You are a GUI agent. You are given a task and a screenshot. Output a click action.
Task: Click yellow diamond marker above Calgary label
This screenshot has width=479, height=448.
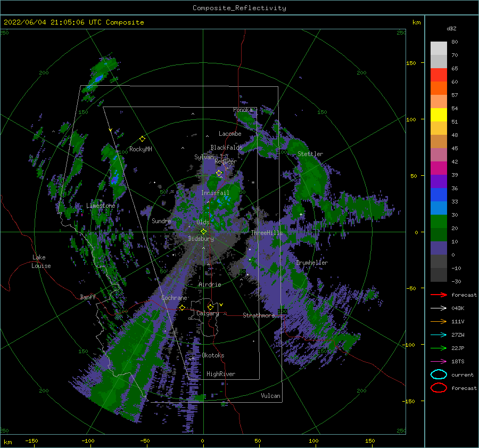(x=210, y=307)
